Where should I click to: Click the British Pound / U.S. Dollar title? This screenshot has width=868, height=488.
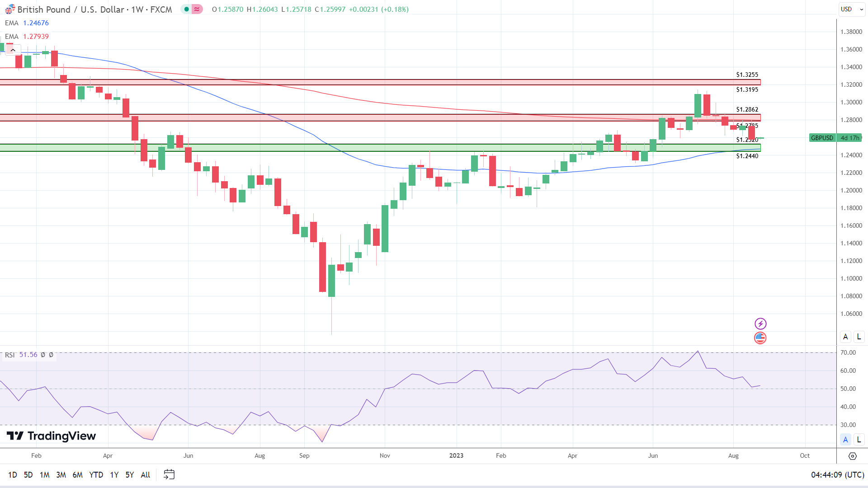click(x=71, y=9)
